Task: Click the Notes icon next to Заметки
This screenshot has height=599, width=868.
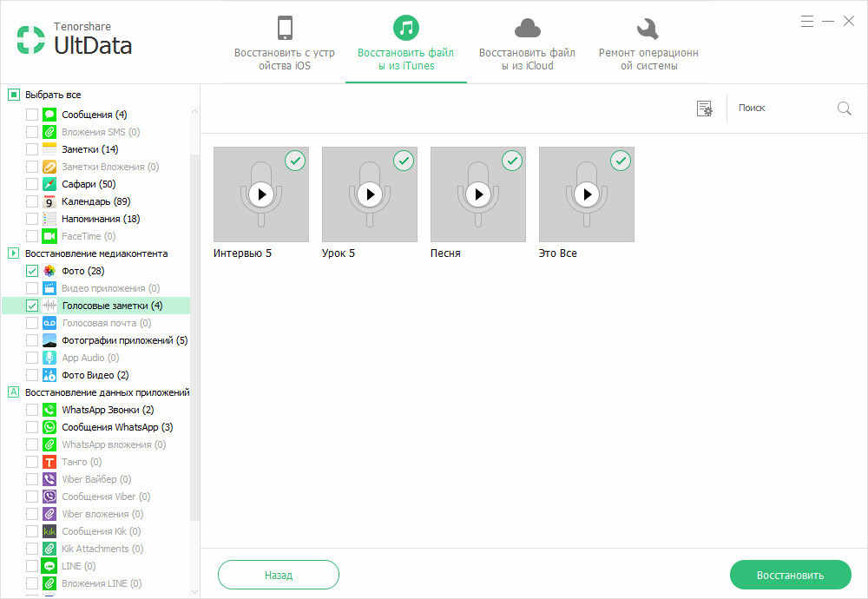Action: tap(49, 149)
